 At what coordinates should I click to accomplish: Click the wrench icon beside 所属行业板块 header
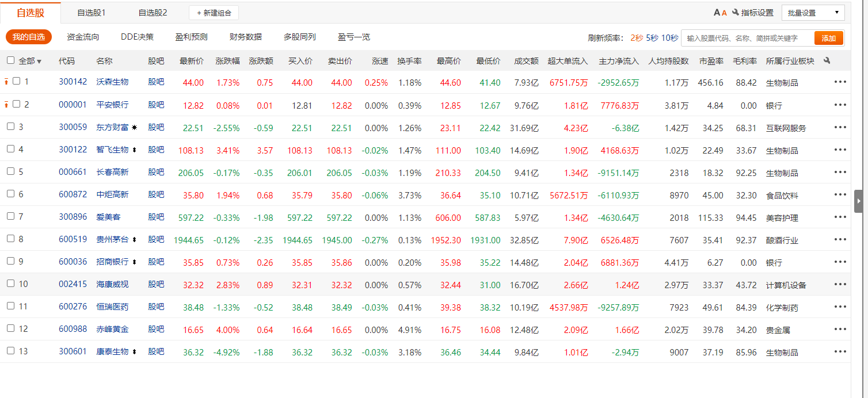[x=826, y=60]
